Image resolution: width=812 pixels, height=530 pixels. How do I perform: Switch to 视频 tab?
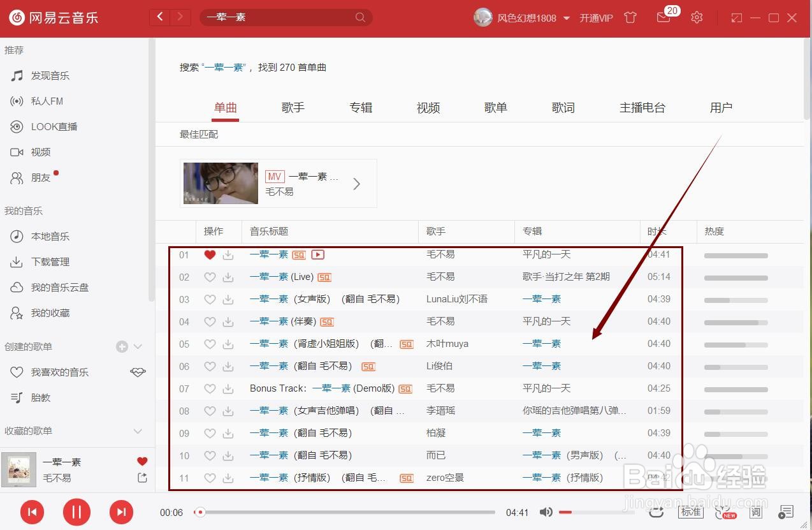pos(428,108)
